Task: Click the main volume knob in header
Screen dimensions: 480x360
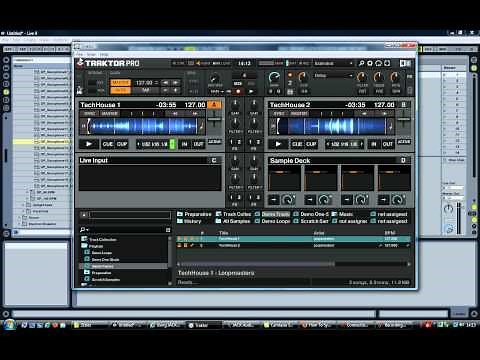Action: (x=274, y=78)
